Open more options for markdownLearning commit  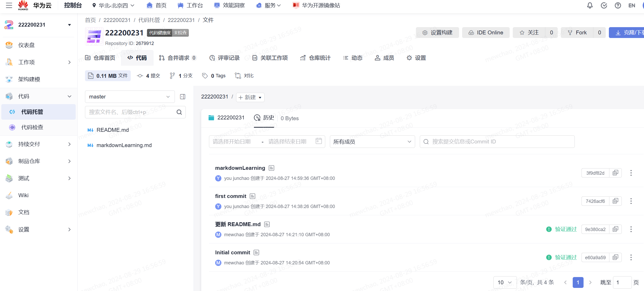631,173
